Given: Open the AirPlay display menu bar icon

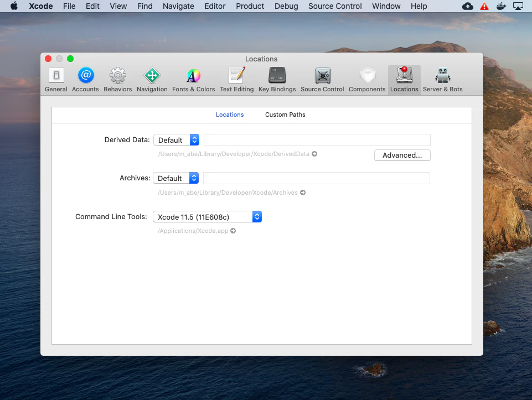Looking at the screenshot, I should point(518,6).
